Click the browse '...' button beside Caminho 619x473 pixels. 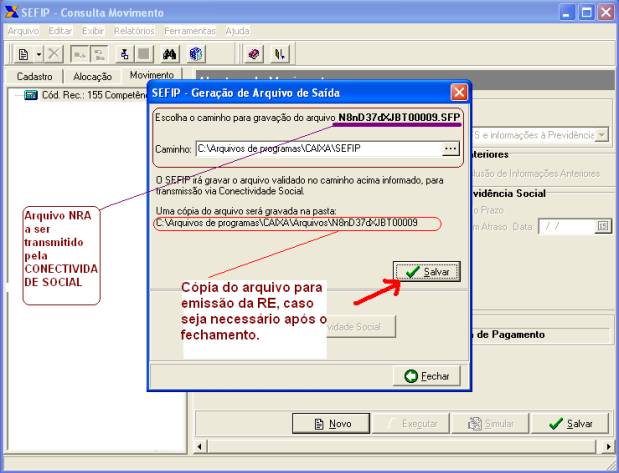pos(449,148)
